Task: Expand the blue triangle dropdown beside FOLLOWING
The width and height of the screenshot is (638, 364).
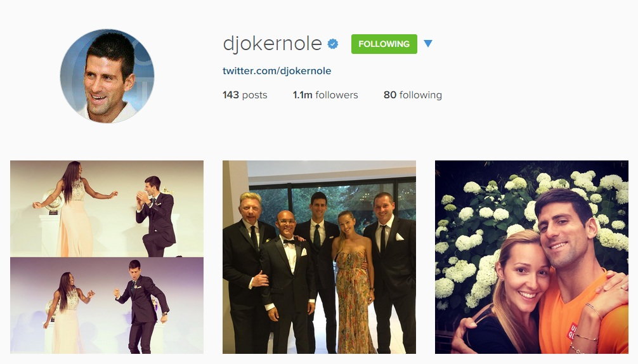Action: [427, 44]
